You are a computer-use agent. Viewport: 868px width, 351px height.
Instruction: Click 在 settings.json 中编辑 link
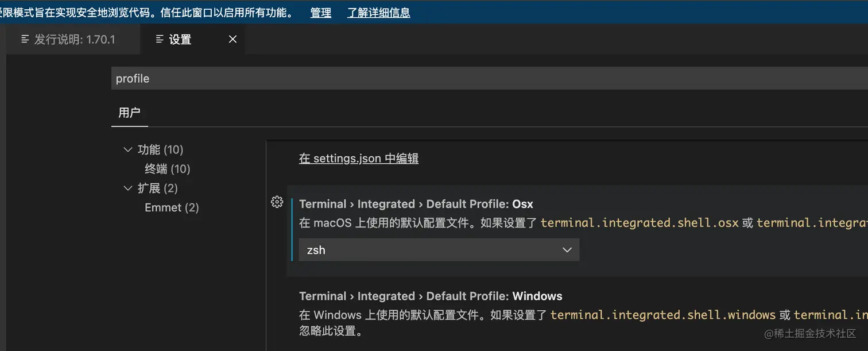tap(358, 159)
